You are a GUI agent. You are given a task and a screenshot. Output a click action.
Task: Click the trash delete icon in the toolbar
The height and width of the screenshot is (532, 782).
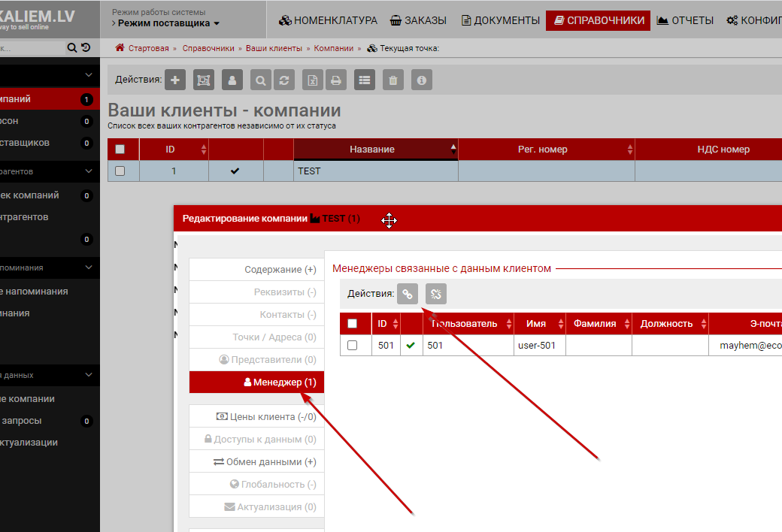393,80
